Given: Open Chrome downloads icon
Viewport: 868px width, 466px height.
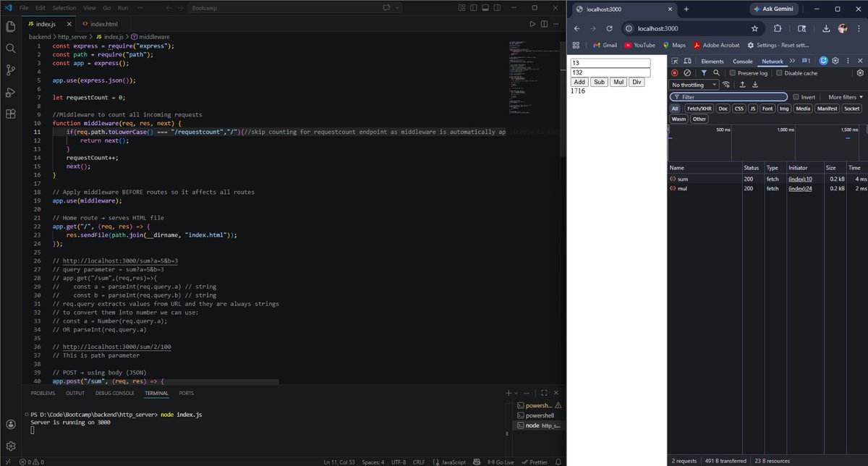Looking at the screenshot, I should [825, 29].
